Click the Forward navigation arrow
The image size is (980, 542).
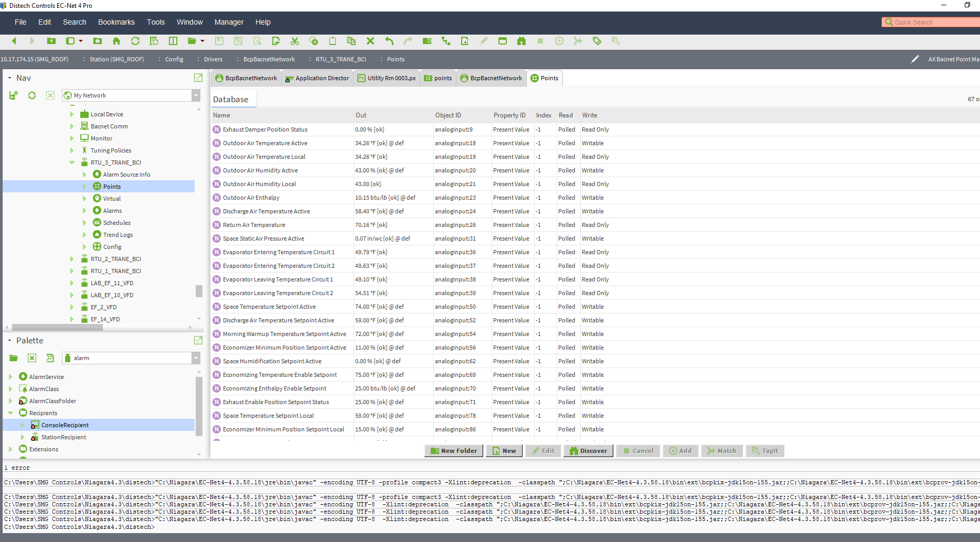[x=32, y=41]
